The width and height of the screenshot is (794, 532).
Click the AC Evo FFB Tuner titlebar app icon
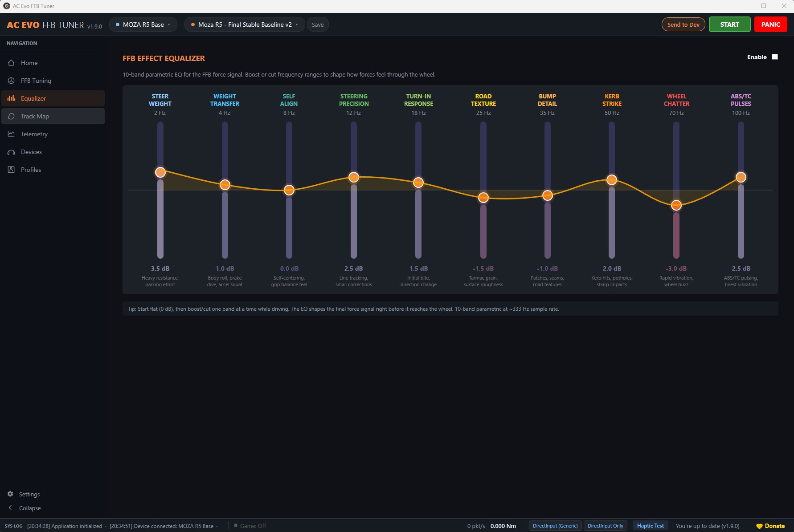coord(7,6)
